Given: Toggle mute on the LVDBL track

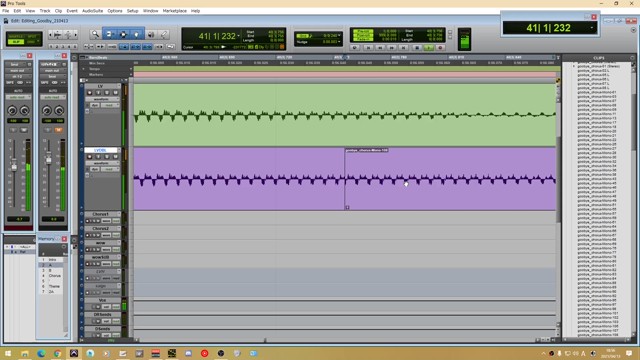Looking at the screenshot, I should point(116,157).
